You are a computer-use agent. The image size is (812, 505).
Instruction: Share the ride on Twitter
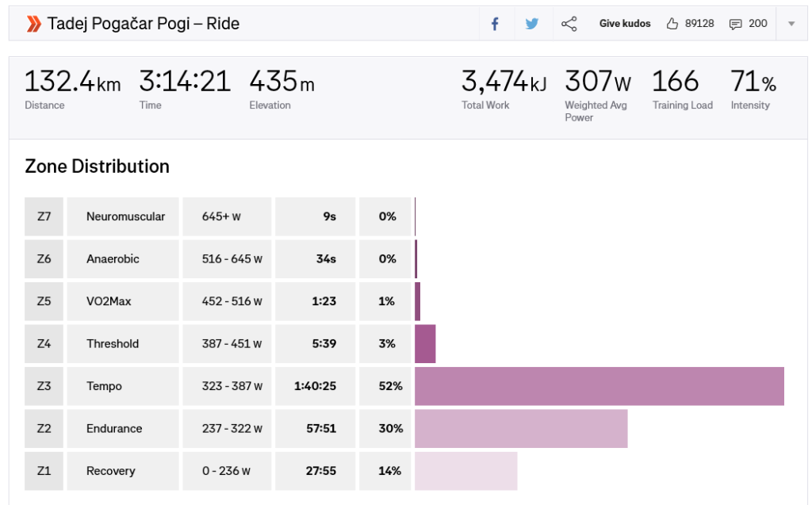point(531,24)
